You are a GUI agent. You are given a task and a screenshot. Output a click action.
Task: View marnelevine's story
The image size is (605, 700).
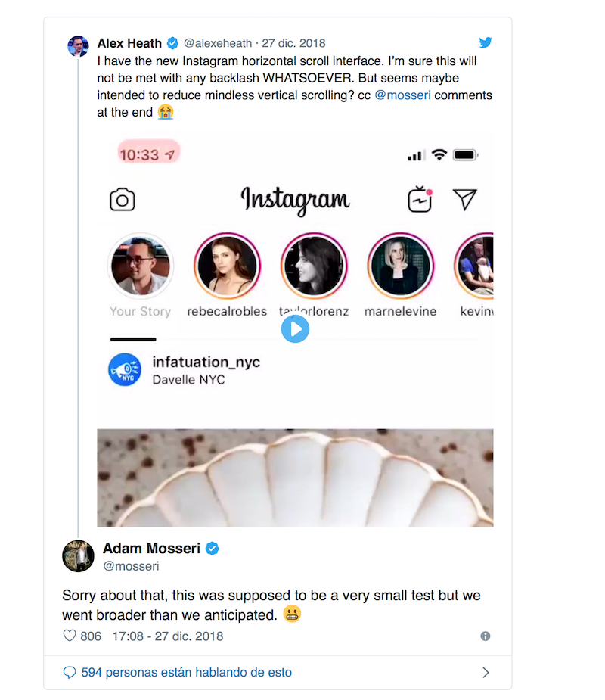[x=400, y=265]
